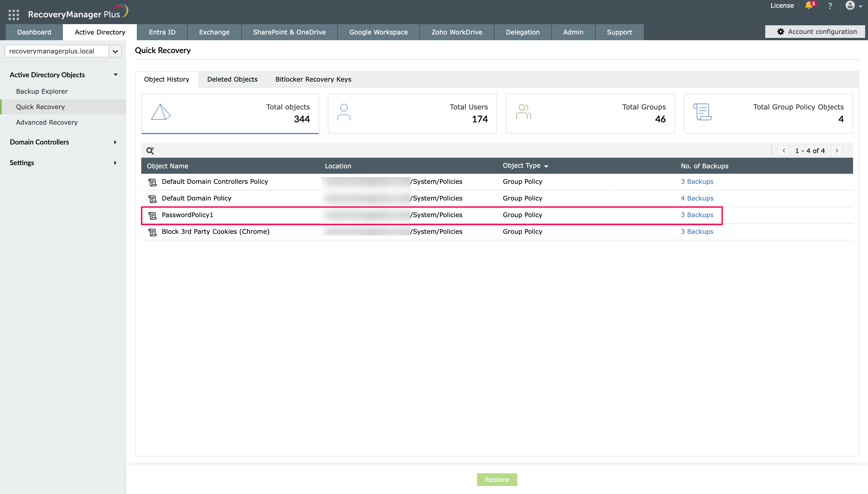Open the Entra ID tab
The image size is (868, 494).
[162, 32]
